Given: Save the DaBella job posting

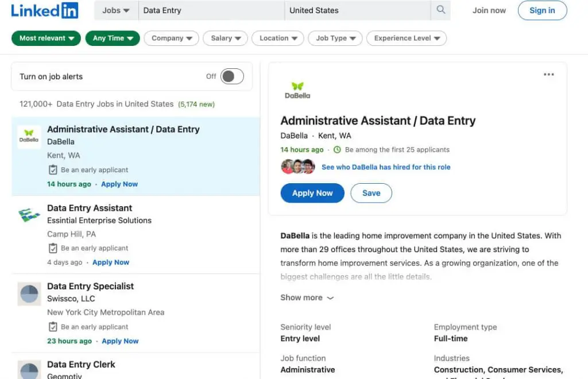Looking at the screenshot, I should pos(372,193).
